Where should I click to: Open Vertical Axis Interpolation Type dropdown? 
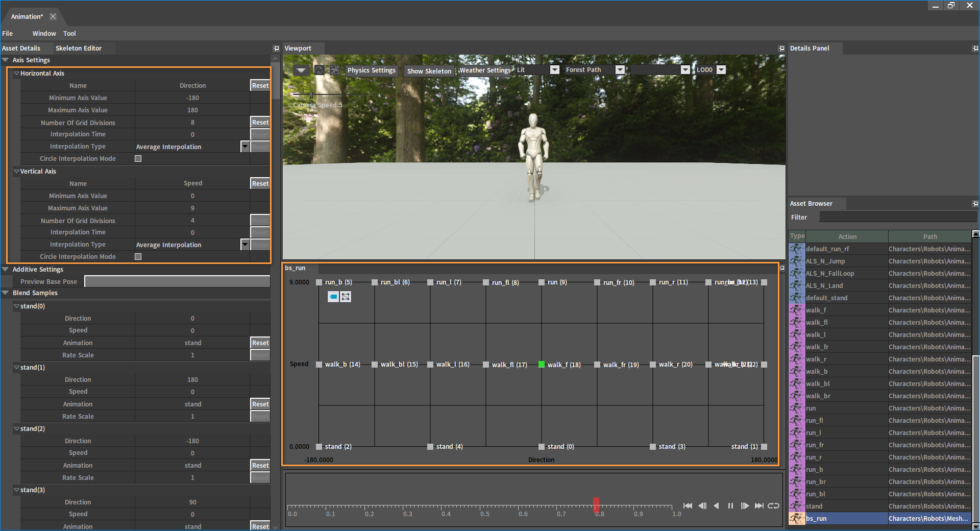click(x=245, y=245)
